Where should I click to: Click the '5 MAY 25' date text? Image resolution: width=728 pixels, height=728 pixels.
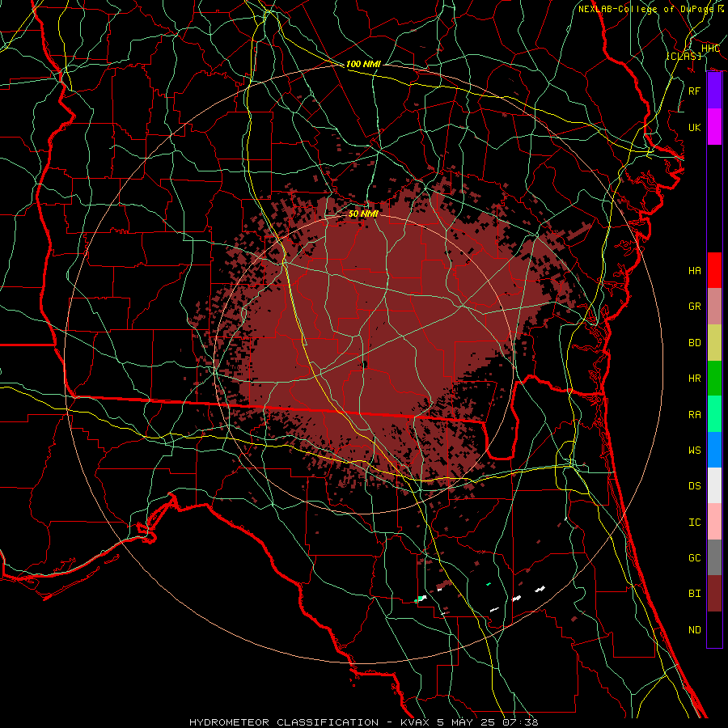click(x=467, y=722)
